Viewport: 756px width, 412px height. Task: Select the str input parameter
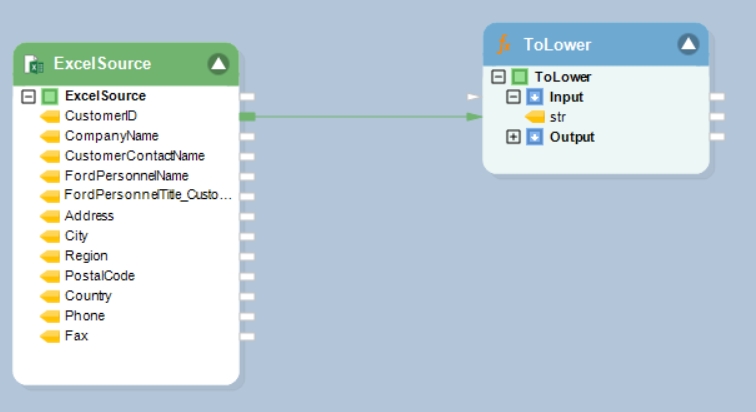557,117
